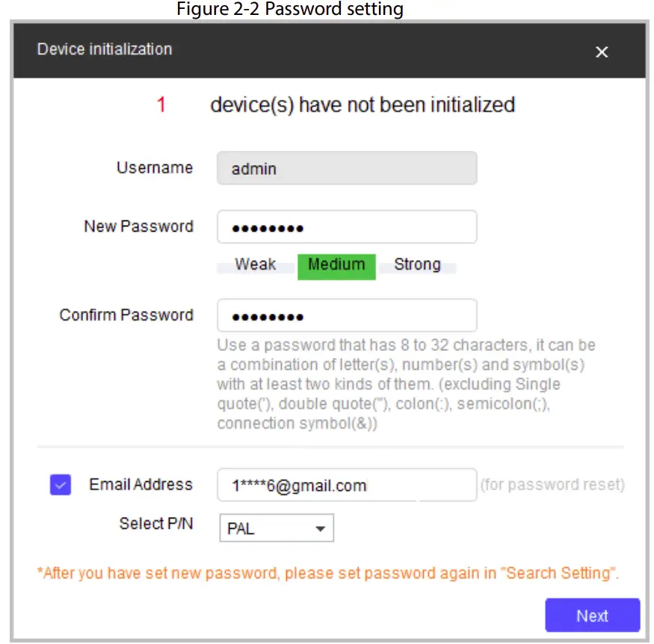The height and width of the screenshot is (644, 654).
Task: Click the orange Search Setting notice
Action: (328, 574)
